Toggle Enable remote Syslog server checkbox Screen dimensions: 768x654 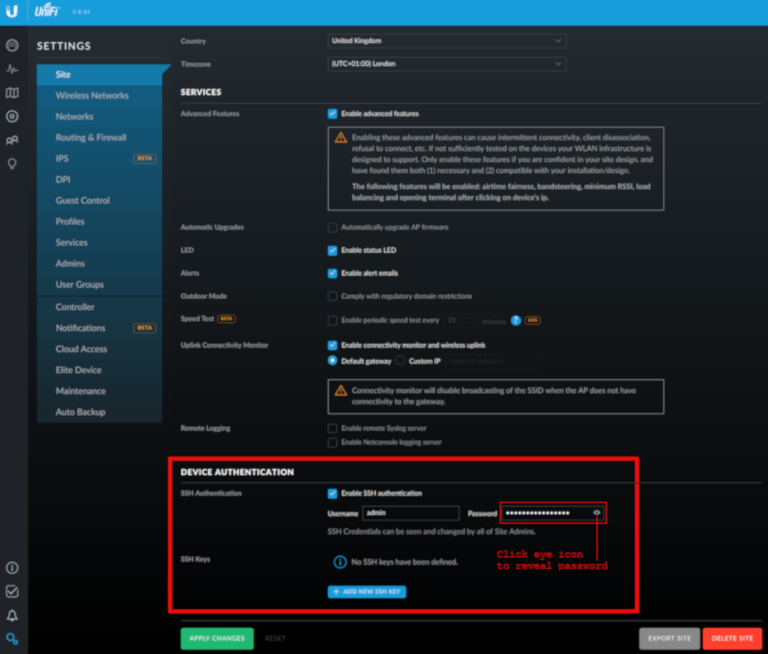(332, 428)
